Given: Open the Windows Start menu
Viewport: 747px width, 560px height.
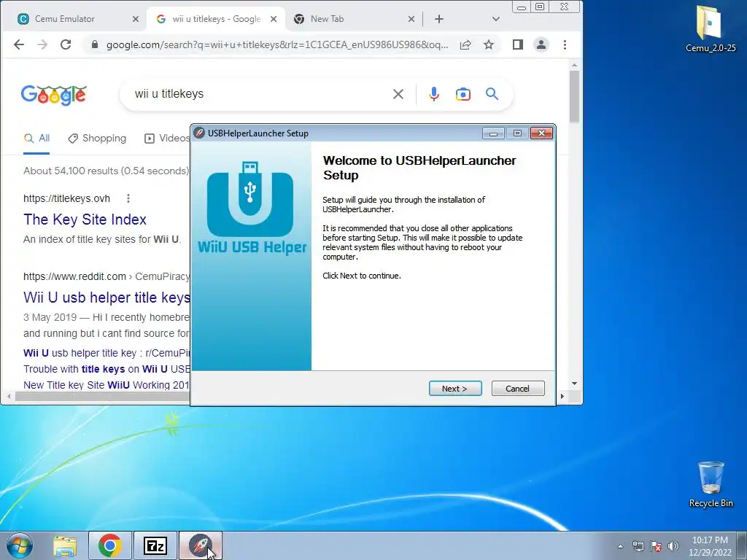Looking at the screenshot, I should (x=20, y=545).
